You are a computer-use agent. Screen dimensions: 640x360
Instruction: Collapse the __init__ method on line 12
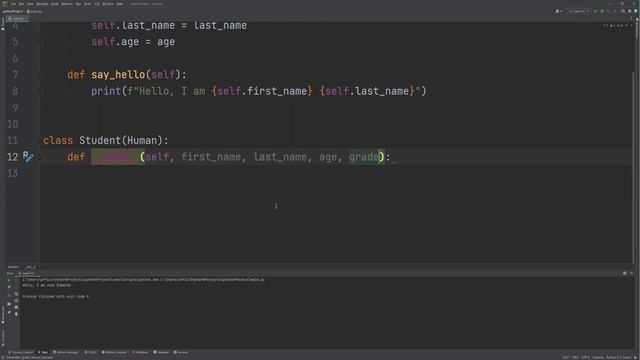[40, 157]
